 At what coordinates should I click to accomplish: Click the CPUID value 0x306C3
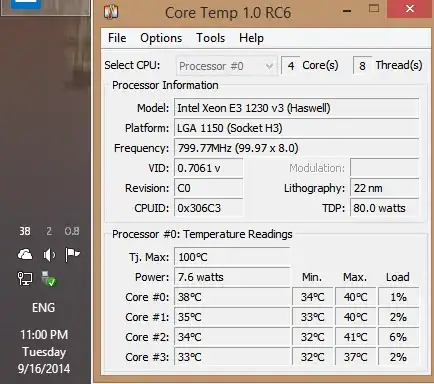click(209, 208)
